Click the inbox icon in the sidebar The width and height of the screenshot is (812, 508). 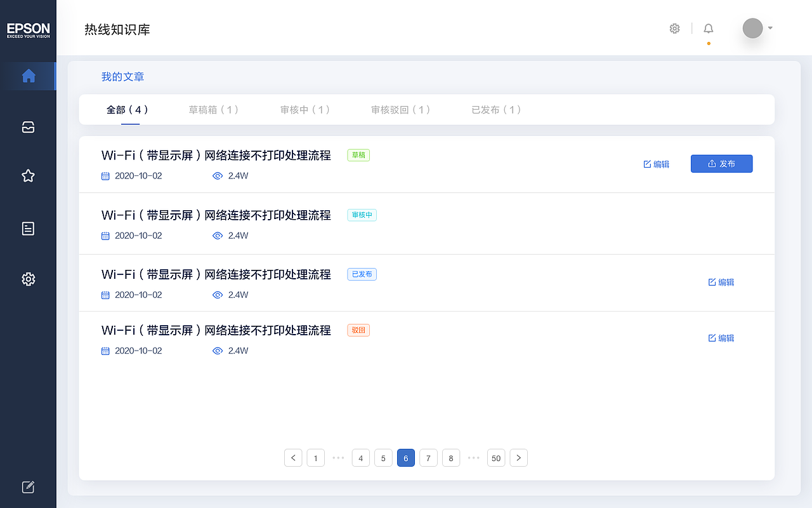tap(28, 126)
